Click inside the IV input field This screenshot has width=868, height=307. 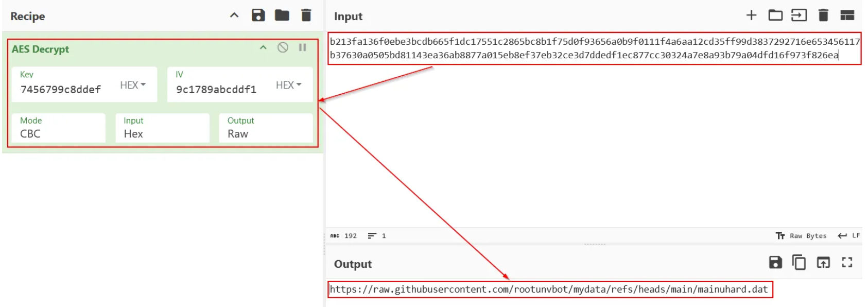pos(219,90)
